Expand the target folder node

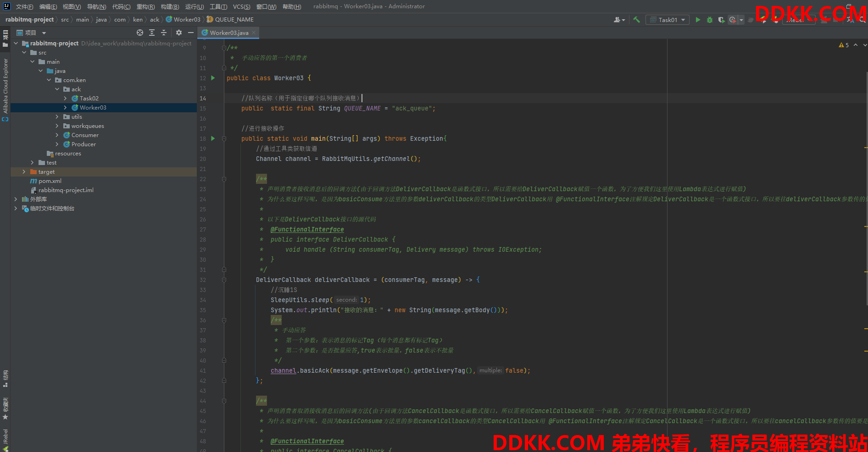(x=24, y=172)
